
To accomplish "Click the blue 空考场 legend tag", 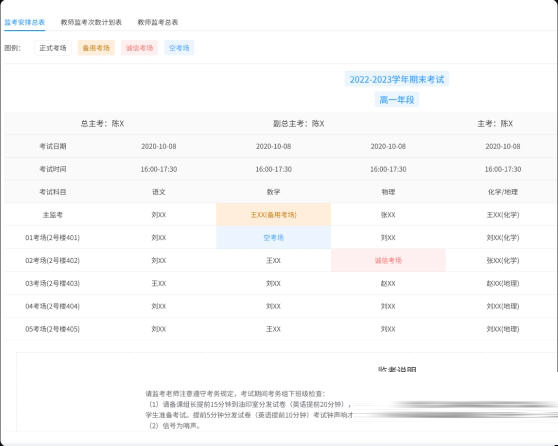I will click(x=179, y=48).
